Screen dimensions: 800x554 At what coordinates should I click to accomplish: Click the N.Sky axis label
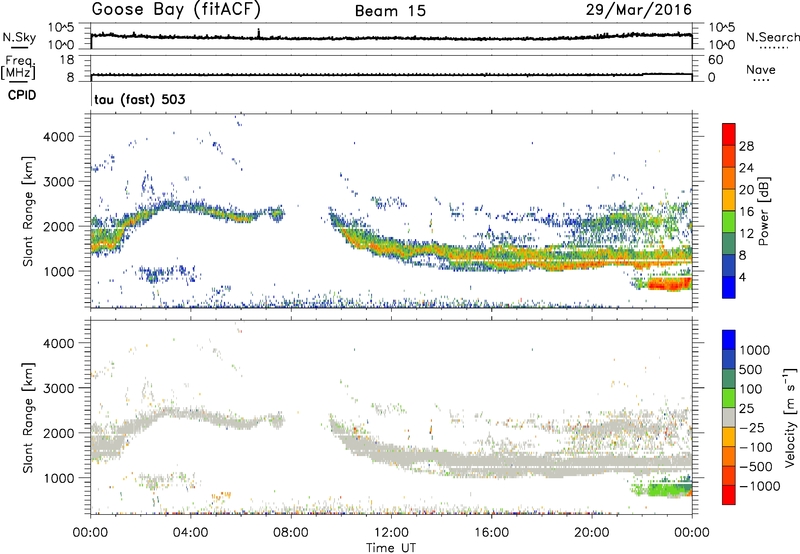19,37
